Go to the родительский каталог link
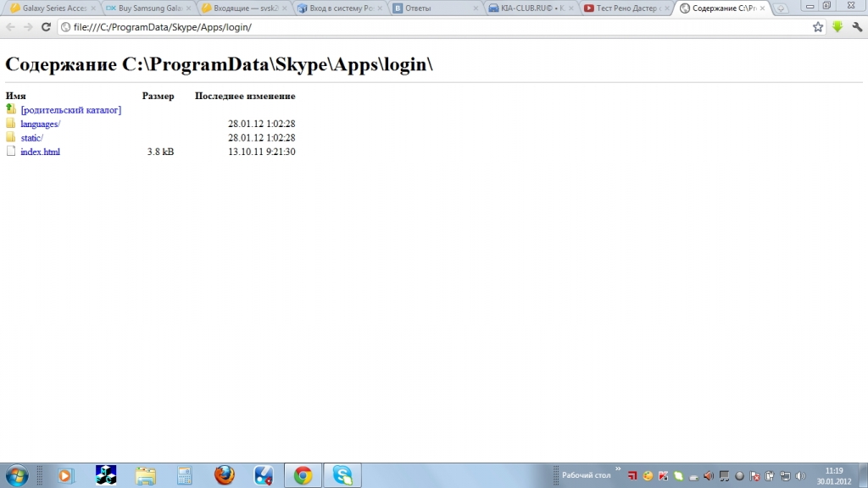The height and width of the screenshot is (488, 868). pyautogui.click(x=70, y=110)
